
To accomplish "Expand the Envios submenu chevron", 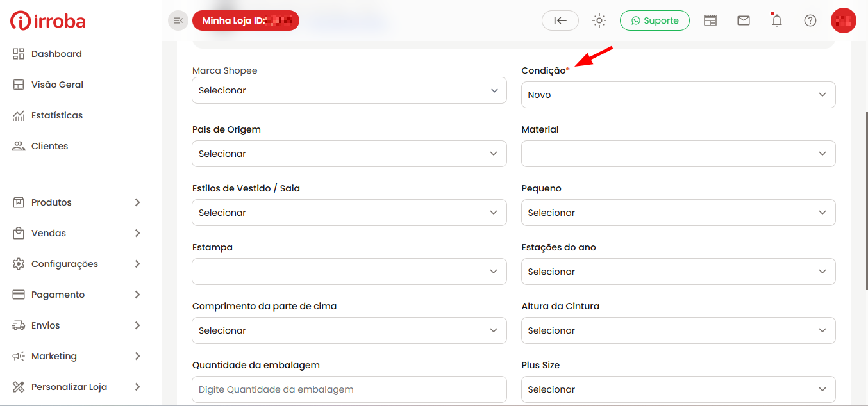I will point(137,325).
